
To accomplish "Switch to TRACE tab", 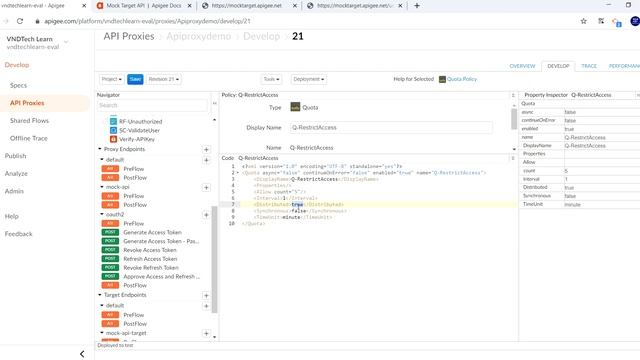I will (x=589, y=66).
